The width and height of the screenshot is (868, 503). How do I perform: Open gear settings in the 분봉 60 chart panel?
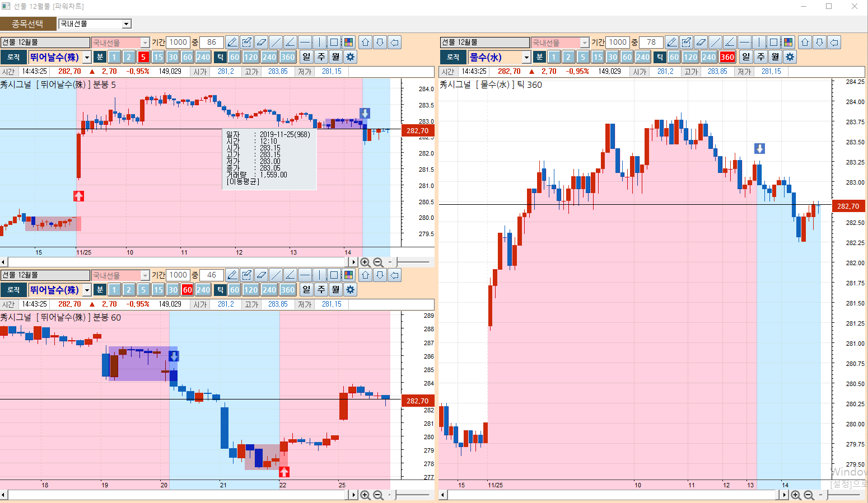[x=350, y=290]
